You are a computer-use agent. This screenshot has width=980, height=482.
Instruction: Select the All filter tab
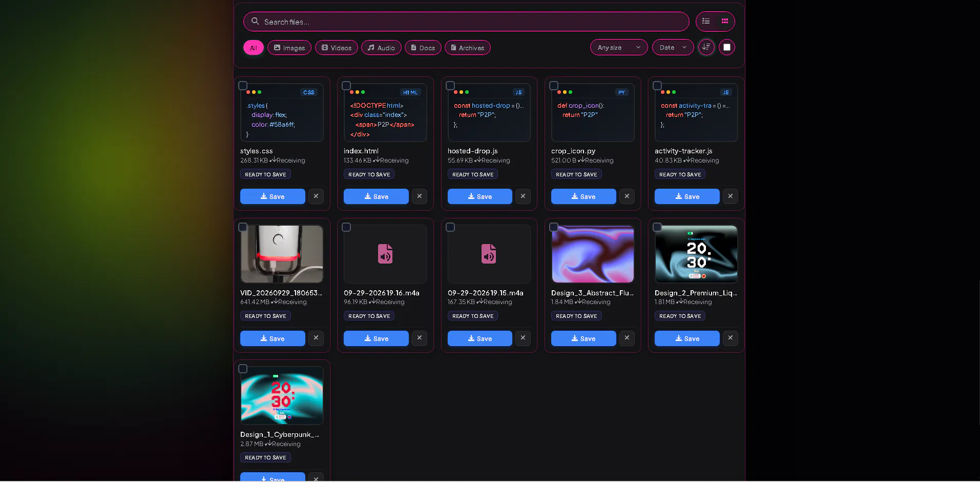click(x=254, y=48)
